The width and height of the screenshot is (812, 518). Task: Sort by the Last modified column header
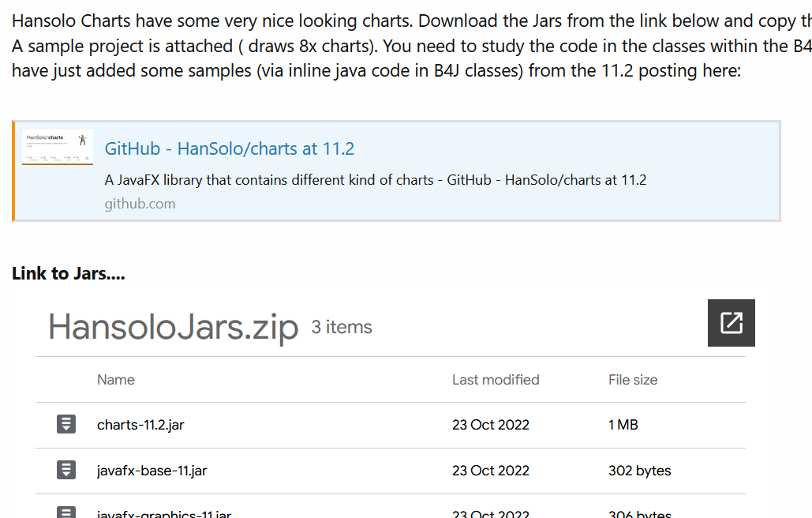[x=496, y=380]
